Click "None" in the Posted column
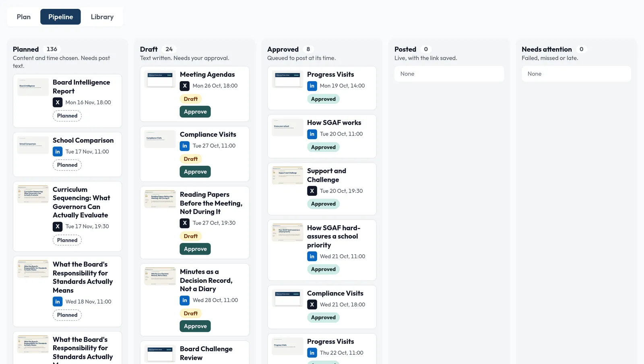The image size is (644, 364). tap(407, 74)
